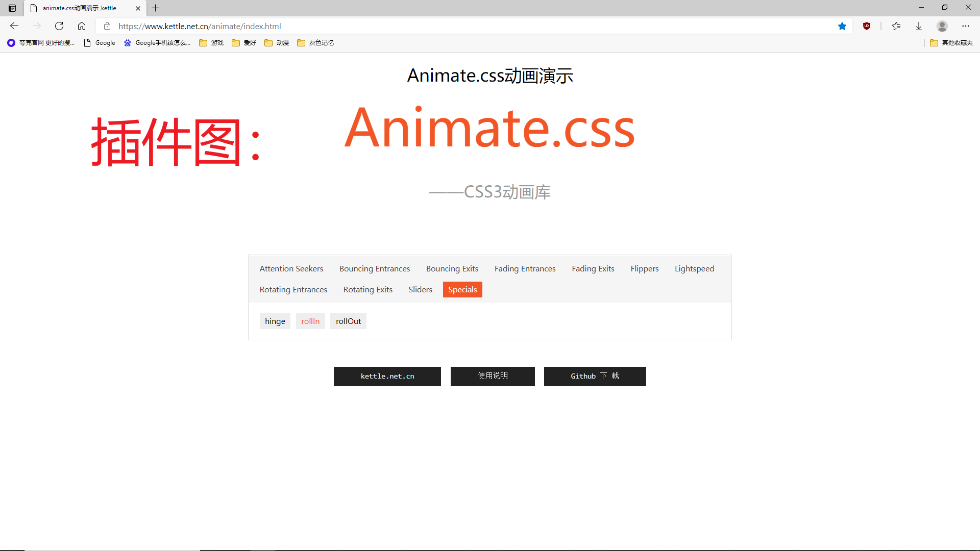Open the uBlock shield extension icon
Screen dimensions: 980x551
click(x=867, y=26)
